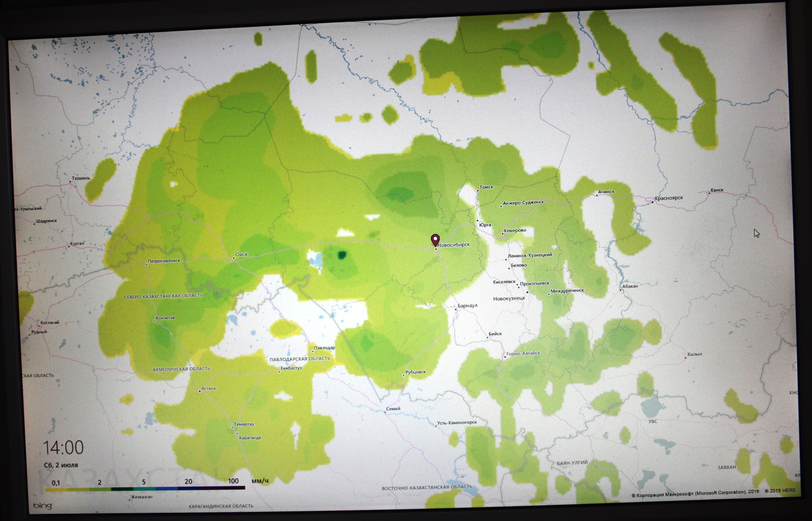
Task: Click the Кызыл city label
Action: point(694,354)
